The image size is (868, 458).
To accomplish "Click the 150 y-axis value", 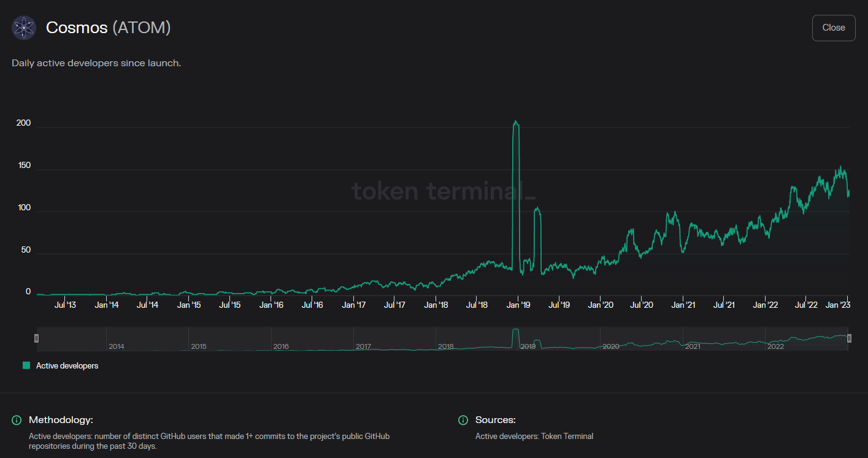I will (24, 166).
